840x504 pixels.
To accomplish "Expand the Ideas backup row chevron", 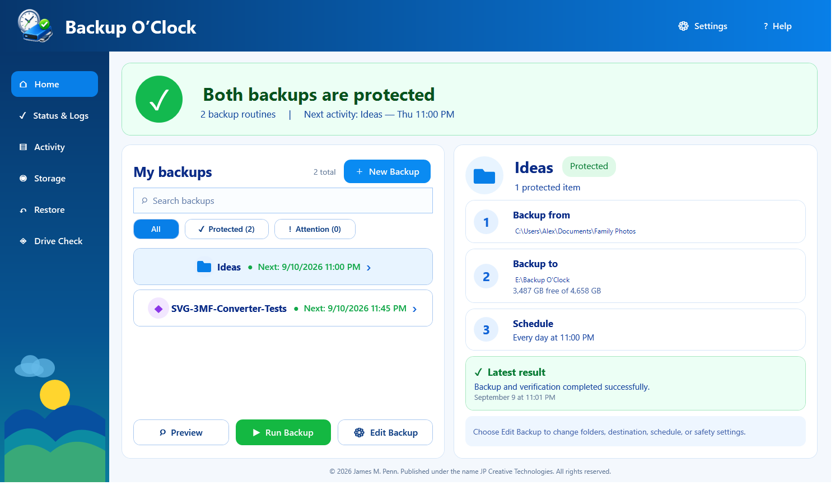I will point(368,268).
